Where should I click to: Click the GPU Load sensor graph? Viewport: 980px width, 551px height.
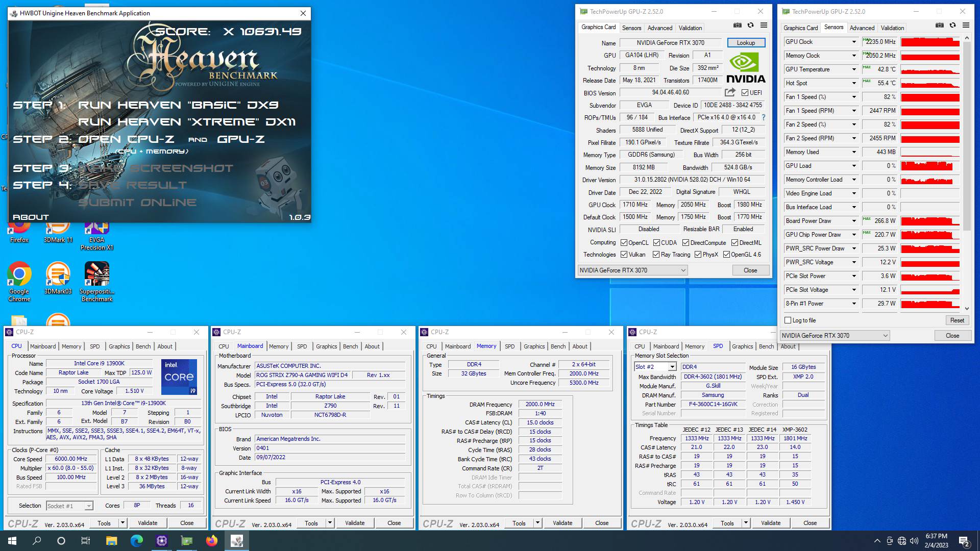point(930,166)
